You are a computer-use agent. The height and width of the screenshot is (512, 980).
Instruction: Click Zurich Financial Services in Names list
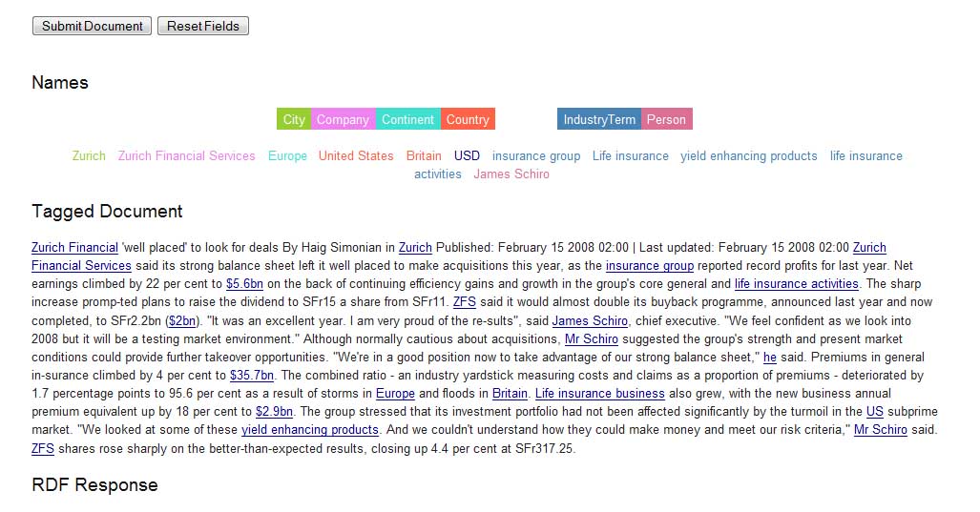[186, 155]
